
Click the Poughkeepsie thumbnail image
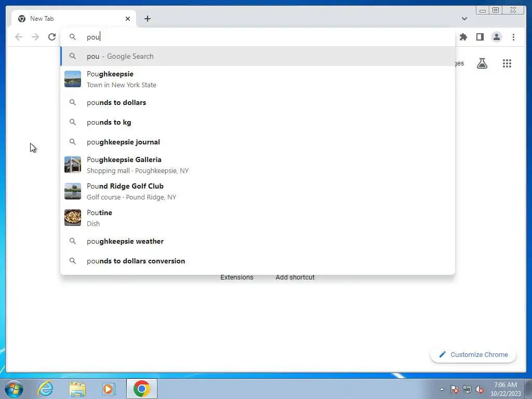[x=73, y=79]
